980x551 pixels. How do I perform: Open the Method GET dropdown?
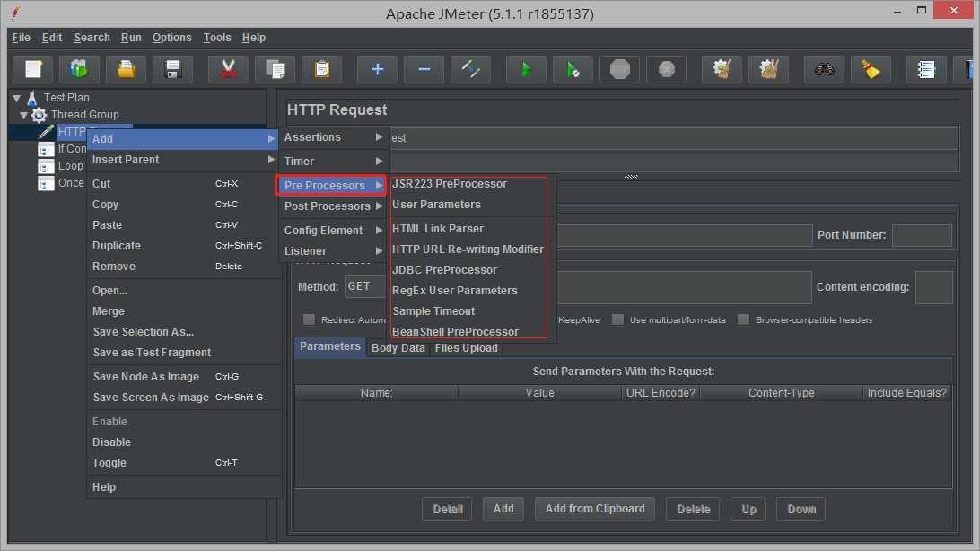click(365, 286)
